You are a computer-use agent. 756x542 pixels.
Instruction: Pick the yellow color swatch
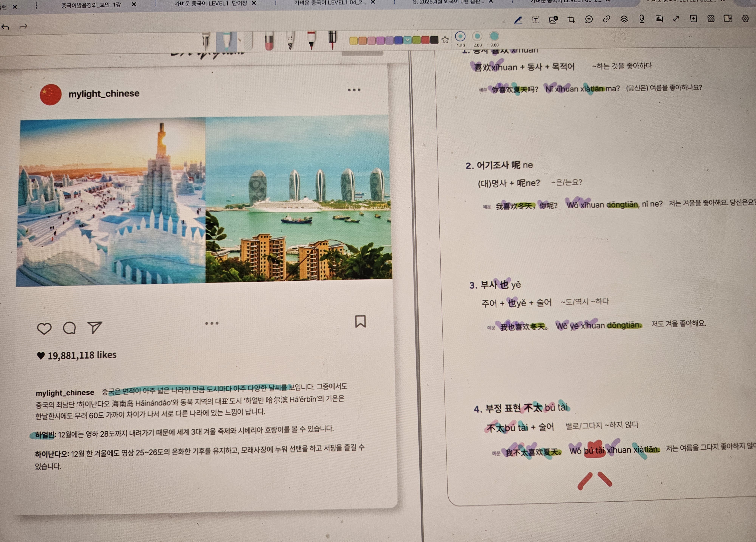tap(353, 41)
